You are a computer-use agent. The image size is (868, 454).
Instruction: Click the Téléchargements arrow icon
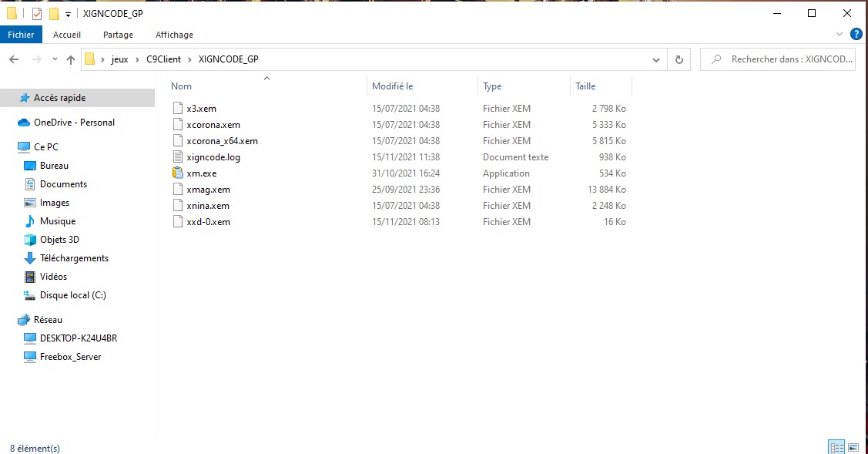pos(30,258)
